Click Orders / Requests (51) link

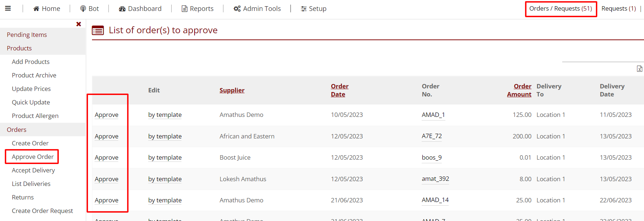tap(560, 8)
